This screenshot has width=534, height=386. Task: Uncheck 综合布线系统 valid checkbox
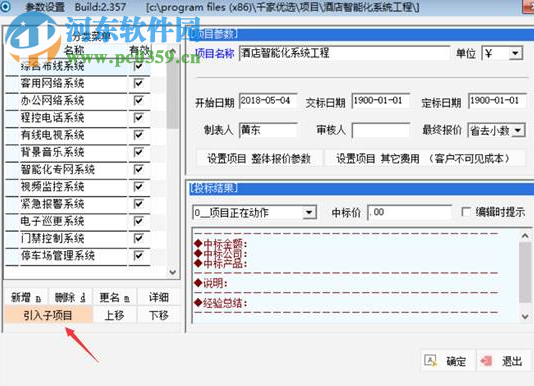pyautogui.click(x=138, y=66)
